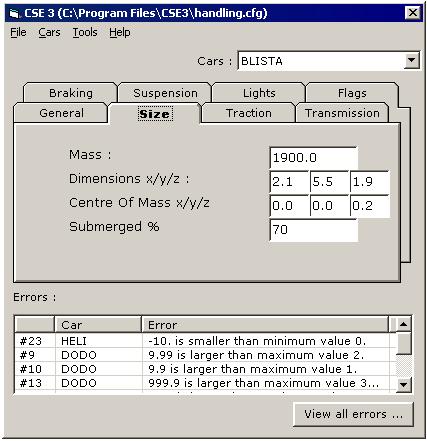This screenshot has height=441, width=427.
Task: Click the errors list scroll down arrow
Action: click(404, 385)
